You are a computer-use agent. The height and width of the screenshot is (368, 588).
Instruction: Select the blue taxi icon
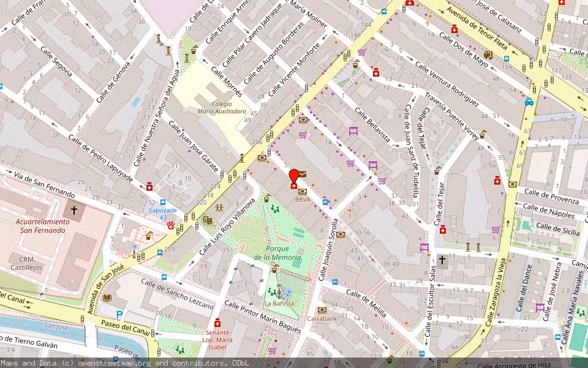pos(529,102)
